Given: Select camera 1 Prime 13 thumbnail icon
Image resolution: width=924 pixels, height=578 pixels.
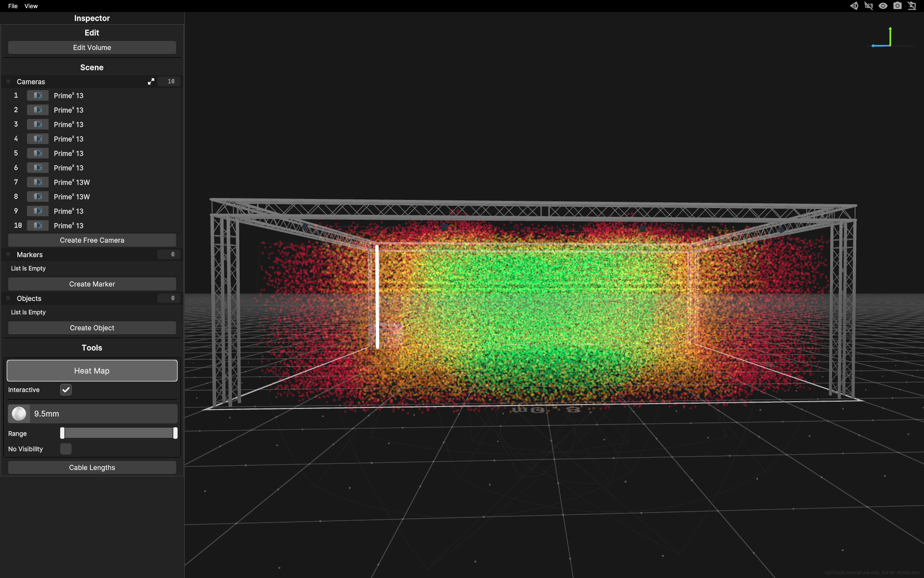Looking at the screenshot, I should tap(37, 95).
